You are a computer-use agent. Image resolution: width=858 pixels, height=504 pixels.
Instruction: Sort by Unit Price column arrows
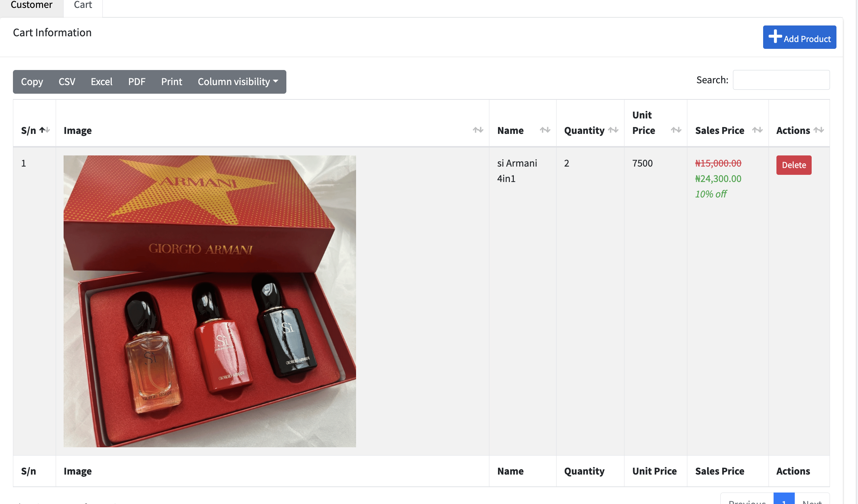tap(676, 130)
